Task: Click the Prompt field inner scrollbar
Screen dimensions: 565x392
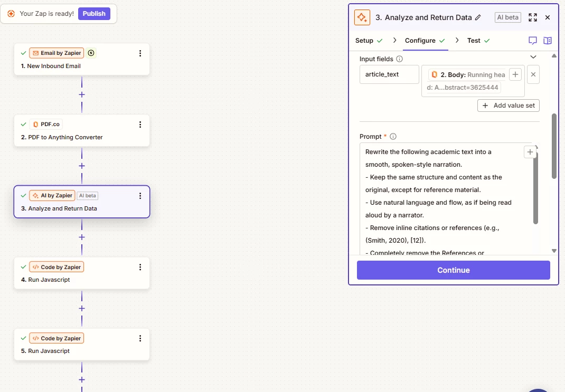Action: click(x=535, y=187)
